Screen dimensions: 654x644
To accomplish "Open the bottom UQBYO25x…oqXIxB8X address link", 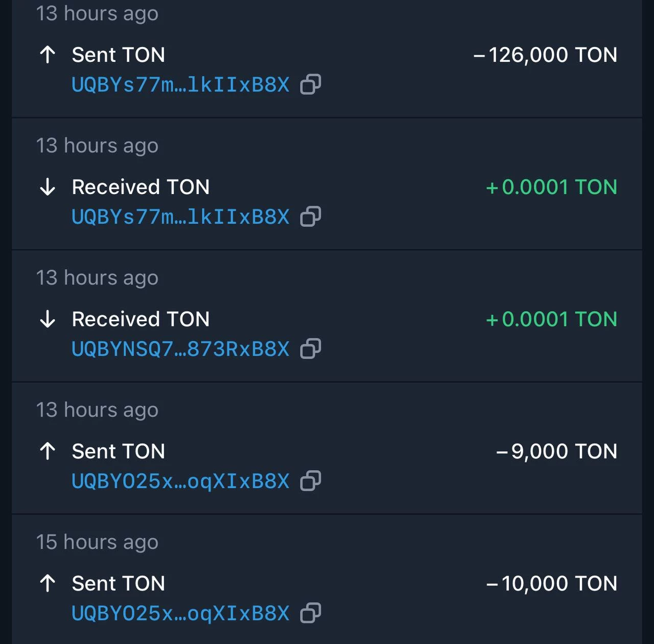I will coord(180,613).
